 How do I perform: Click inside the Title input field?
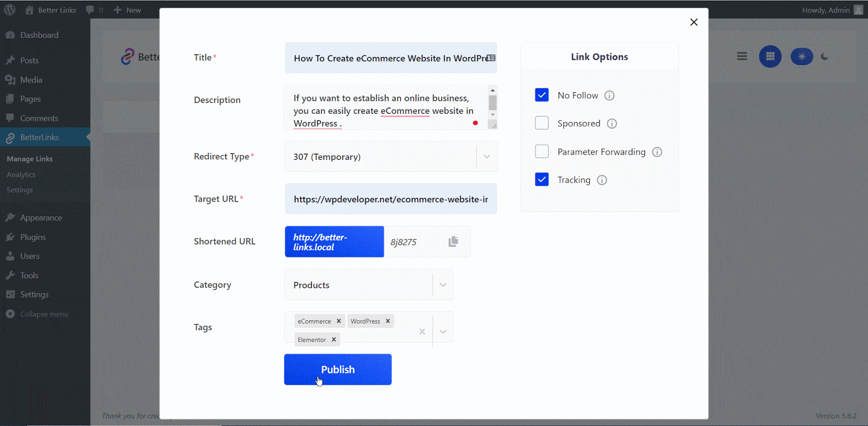point(391,58)
